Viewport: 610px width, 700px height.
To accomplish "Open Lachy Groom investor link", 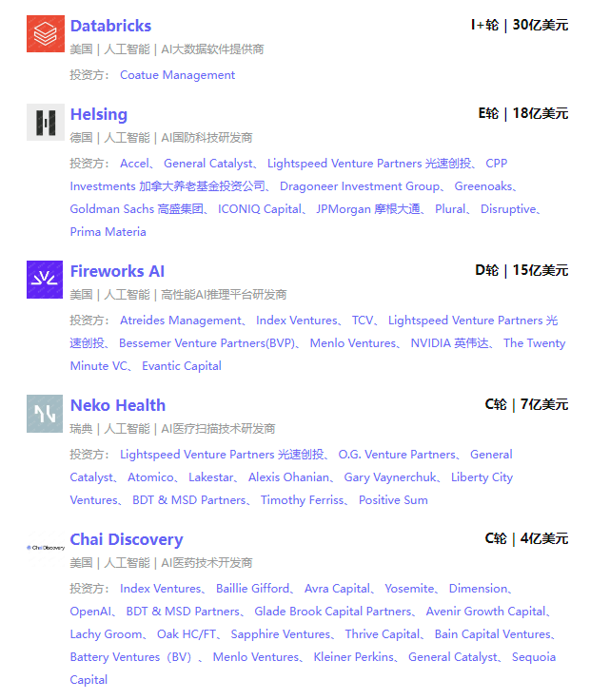I will (x=106, y=634).
